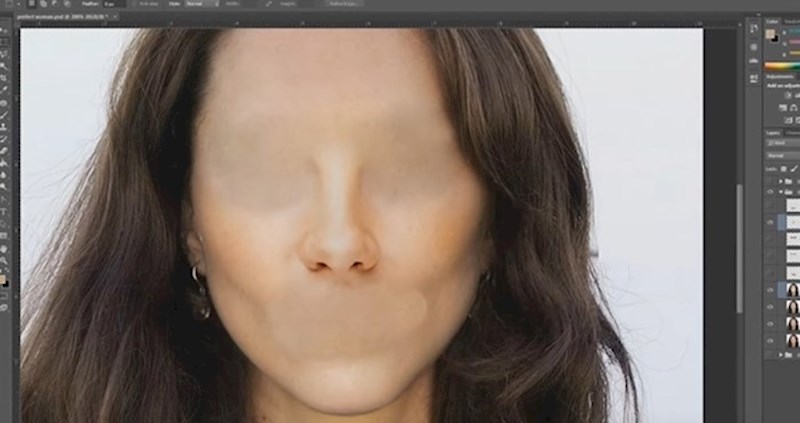Viewport: 800px width, 423px height.
Task: Select the Lasso tool in toolbar
Action: [x=4, y=54]
